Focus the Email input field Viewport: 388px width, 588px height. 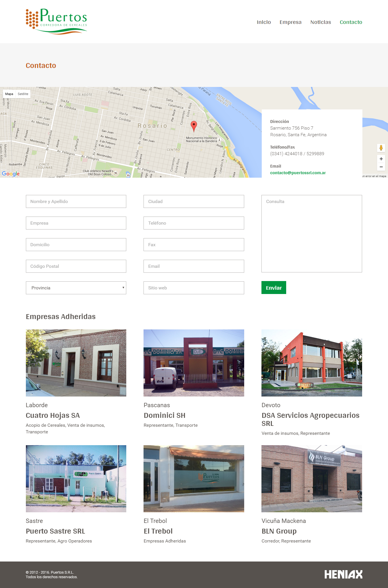tap(194, 266)
